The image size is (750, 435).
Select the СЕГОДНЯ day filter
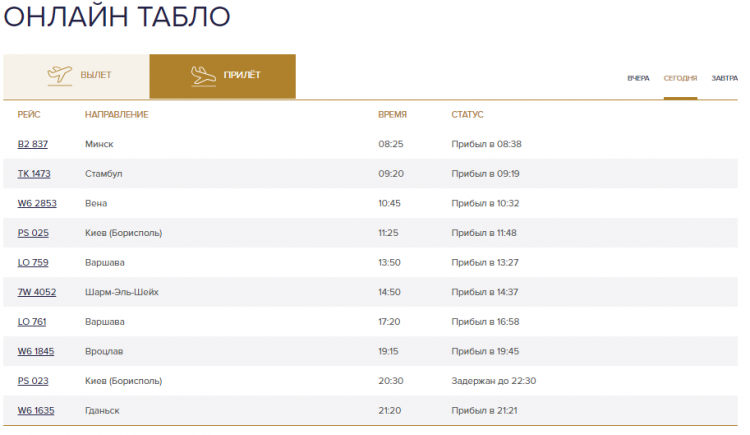[x=680, y=78]
